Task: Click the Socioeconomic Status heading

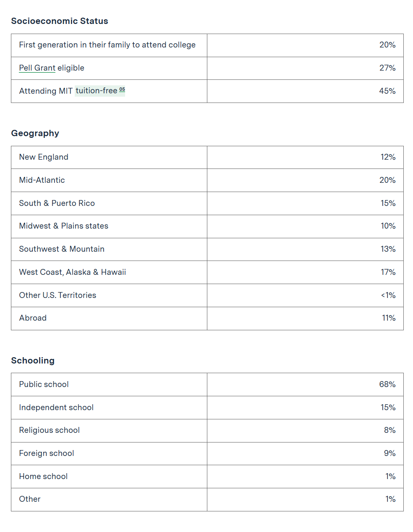Action: click(x=60, y=21)
